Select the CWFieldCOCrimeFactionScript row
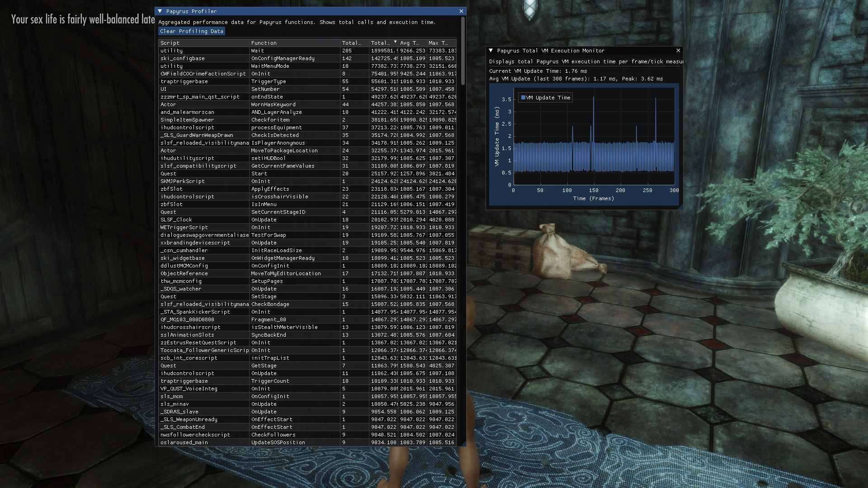Screen dimensions: 868x488 [x=307, y=74]
